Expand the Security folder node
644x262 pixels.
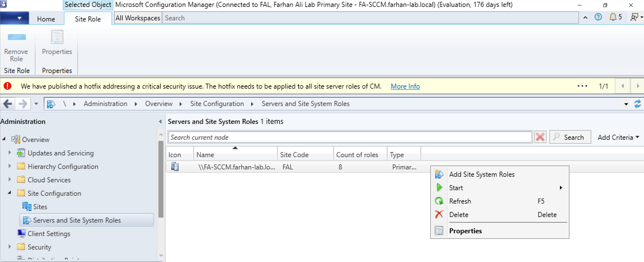[10, 247]
